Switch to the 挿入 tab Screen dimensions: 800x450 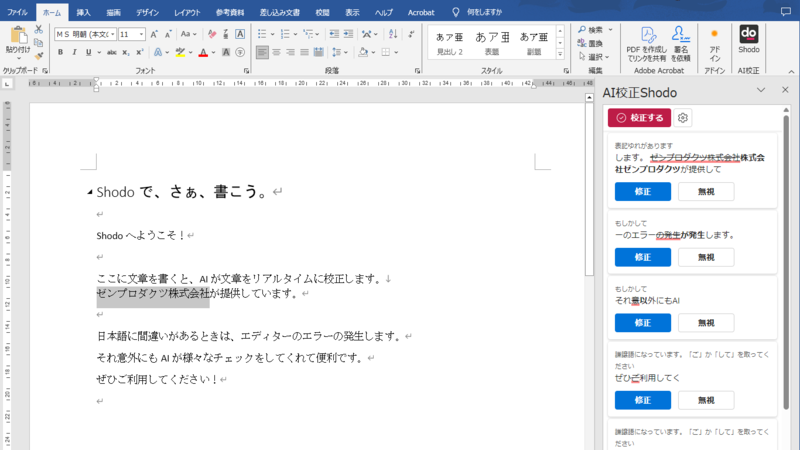(x=83, y=12)
